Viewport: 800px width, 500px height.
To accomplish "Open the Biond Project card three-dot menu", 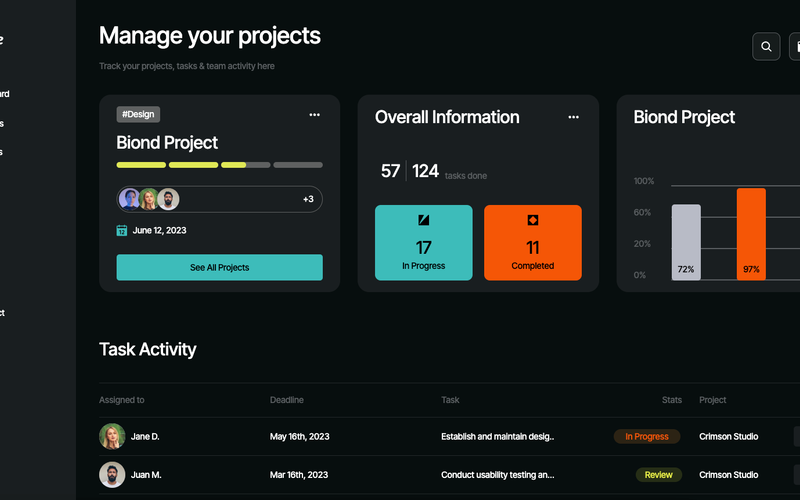I will 314,115.
